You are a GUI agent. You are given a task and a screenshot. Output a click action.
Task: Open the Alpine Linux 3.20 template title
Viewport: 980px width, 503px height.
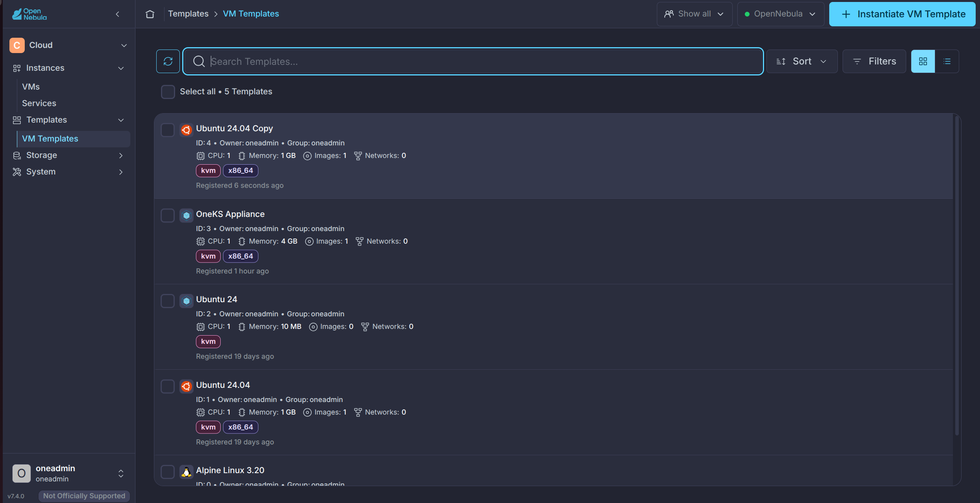(x=230, y=470)
